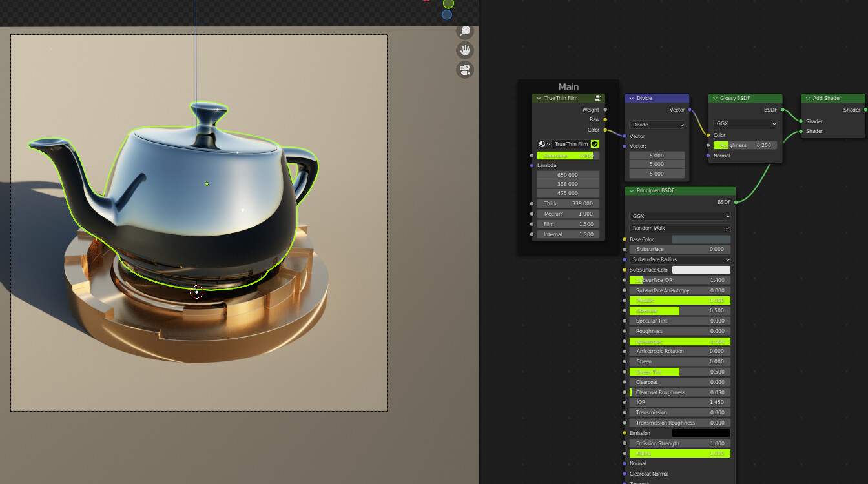This screenshot has height=484, width=868.
Task: Click the green Y axis gizmo circle
Action: (x=448, y=3)
